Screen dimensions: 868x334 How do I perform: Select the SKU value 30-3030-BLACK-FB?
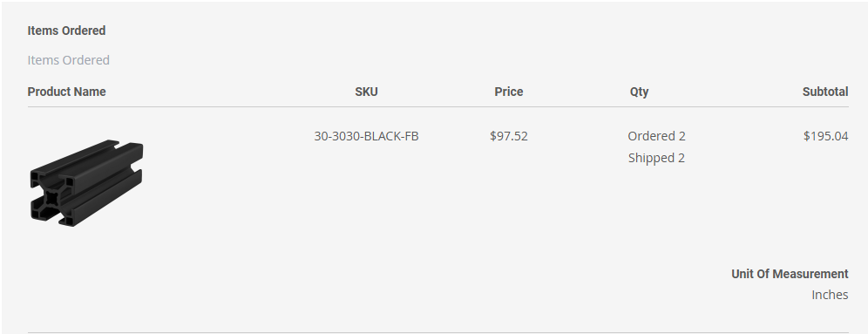tap(367, 136)
